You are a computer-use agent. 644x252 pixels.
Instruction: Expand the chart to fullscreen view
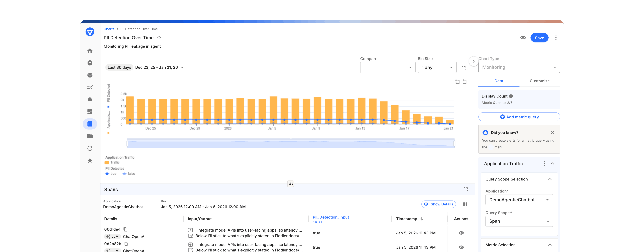[x=464, y=68]
